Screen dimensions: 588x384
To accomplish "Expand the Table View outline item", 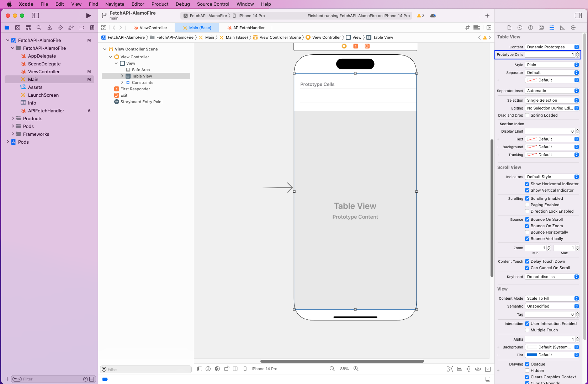I will [x=122, y=76].
